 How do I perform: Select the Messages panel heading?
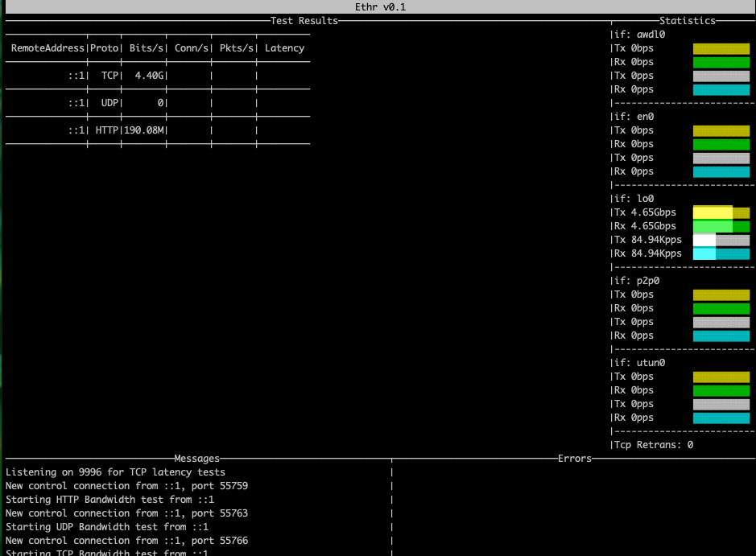click(196, 458)
